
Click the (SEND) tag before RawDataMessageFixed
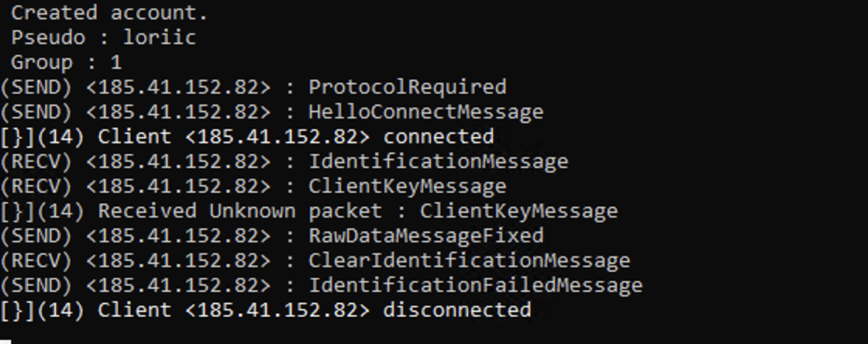click(36, 236)
